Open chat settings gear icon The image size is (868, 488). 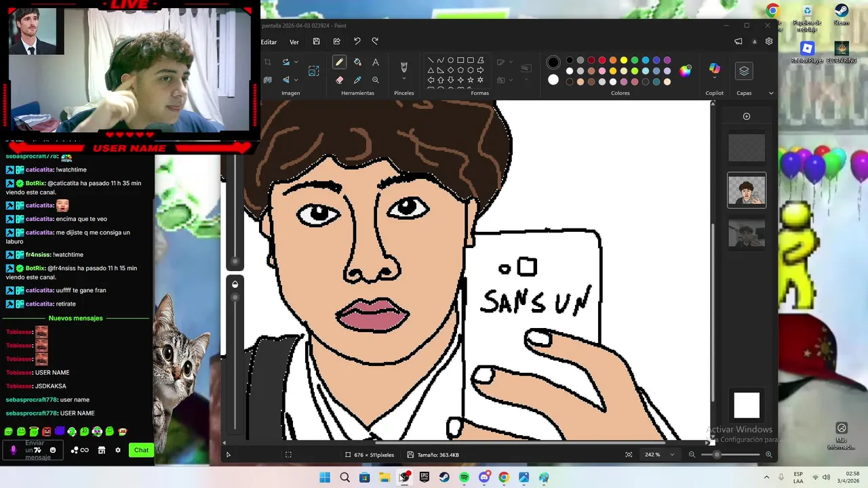point(118,450)
